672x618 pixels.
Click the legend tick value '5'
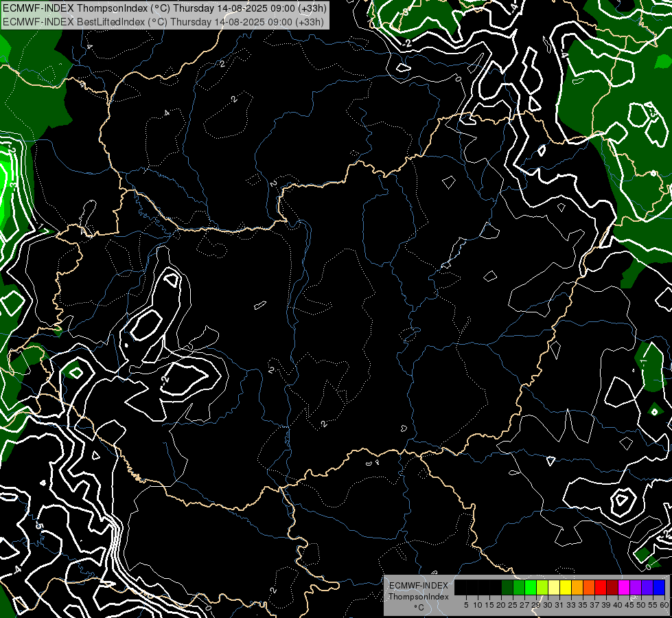(466, 605)
